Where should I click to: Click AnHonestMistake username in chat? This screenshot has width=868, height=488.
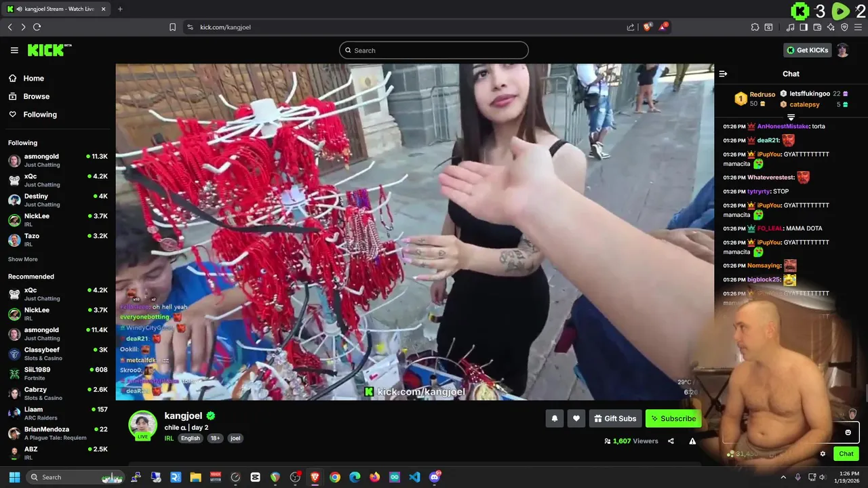click(x=783, y=126)
